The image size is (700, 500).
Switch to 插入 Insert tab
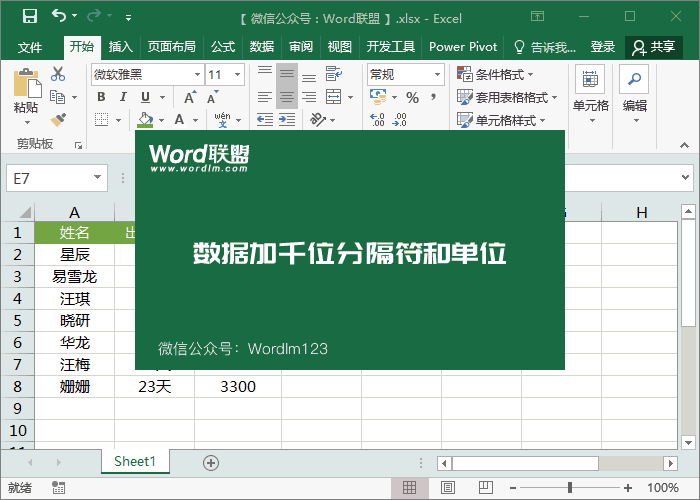click(121, 46)
